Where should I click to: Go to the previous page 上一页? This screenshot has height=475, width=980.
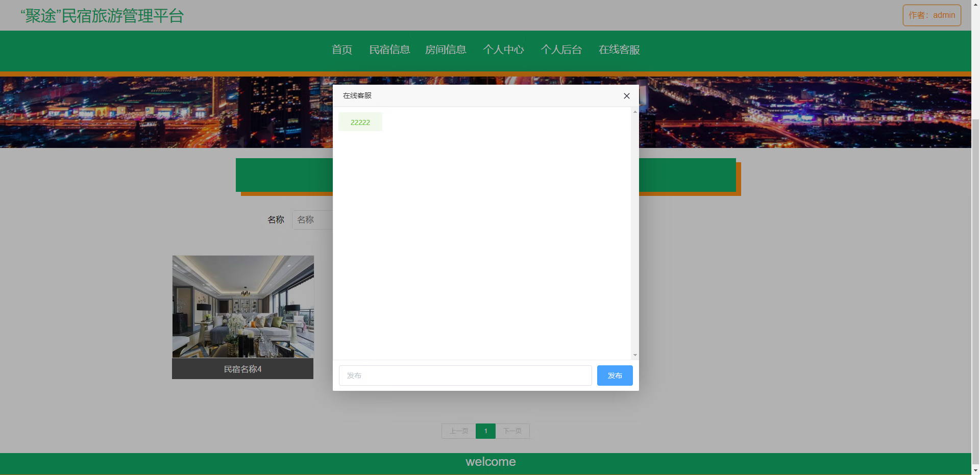point(458,431)
